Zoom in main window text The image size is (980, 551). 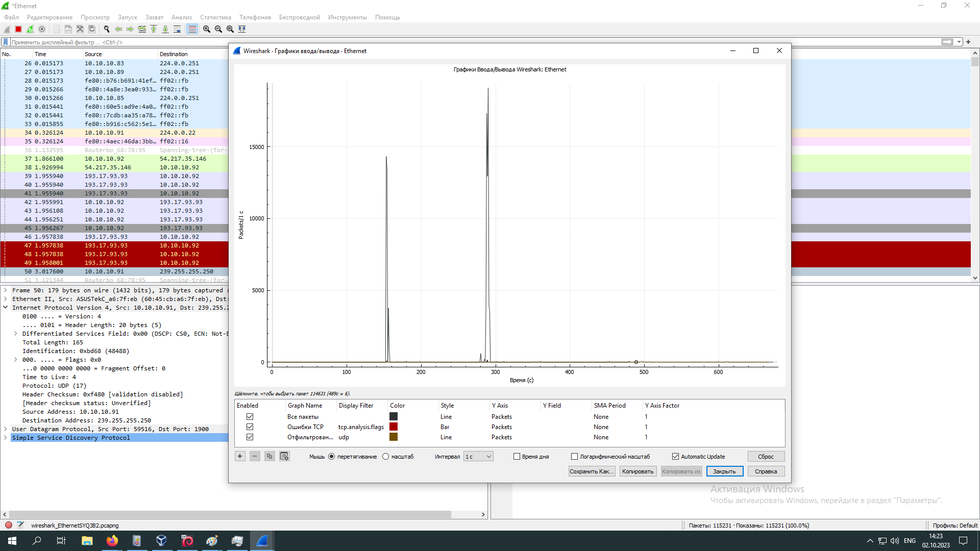tap(207, 29)
